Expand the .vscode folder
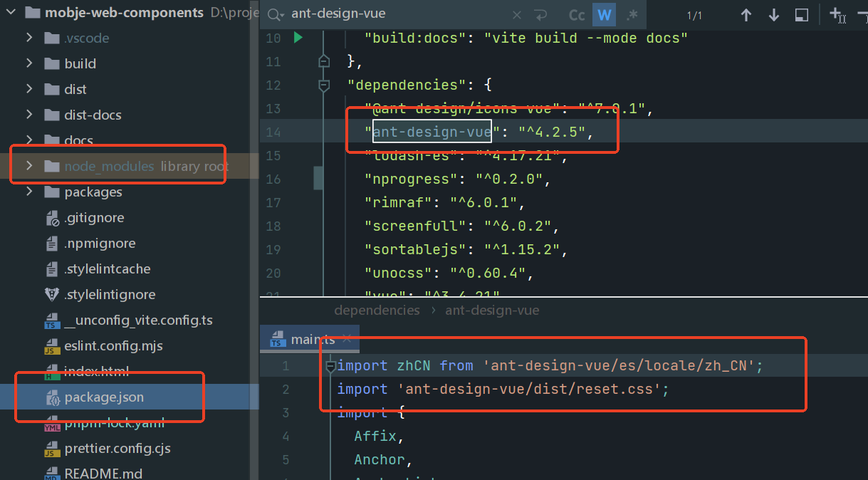Image resolution: width=868 pixels, height=480 pixels. 29,37
